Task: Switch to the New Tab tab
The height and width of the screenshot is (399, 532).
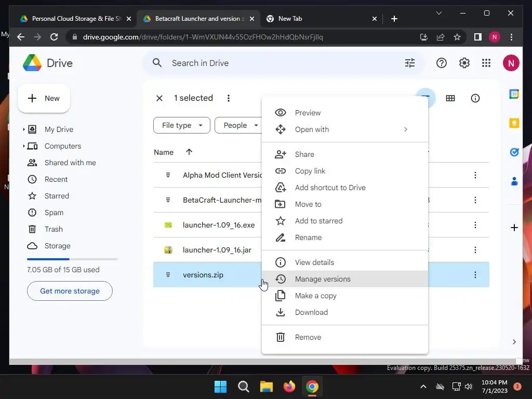Action: [x=321, y=19]
